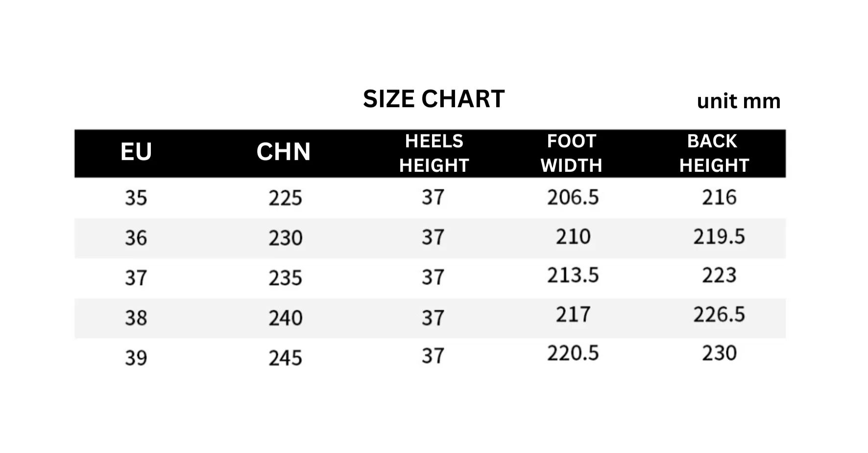Click CHN size 245 cell

click(x=286, y=358)
